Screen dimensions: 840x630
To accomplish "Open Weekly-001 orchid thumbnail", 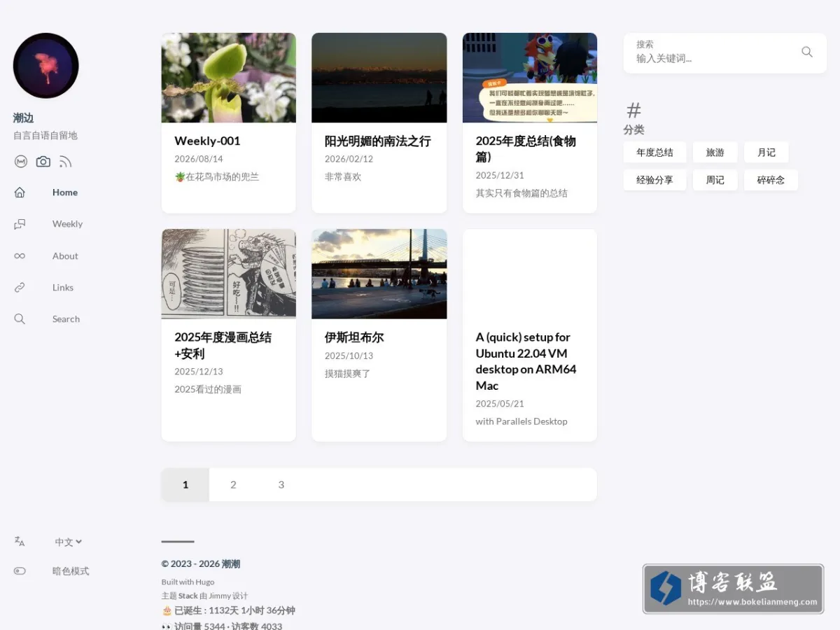I will 229,78.
